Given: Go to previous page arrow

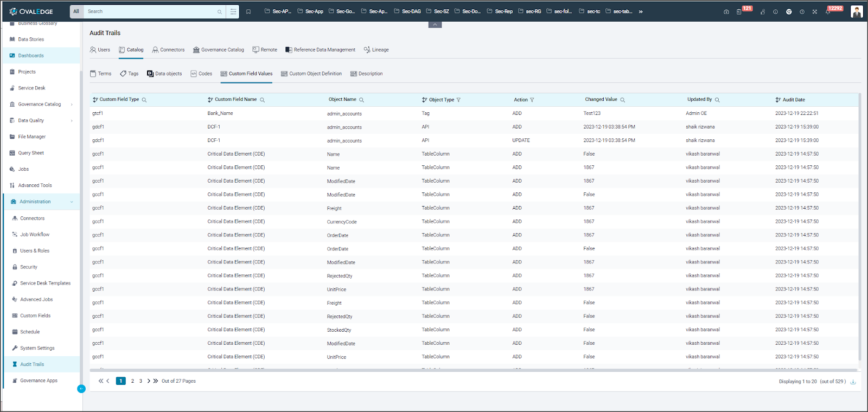Looking at the screenshot, I should pyautogui.click(x=108, y=381).
